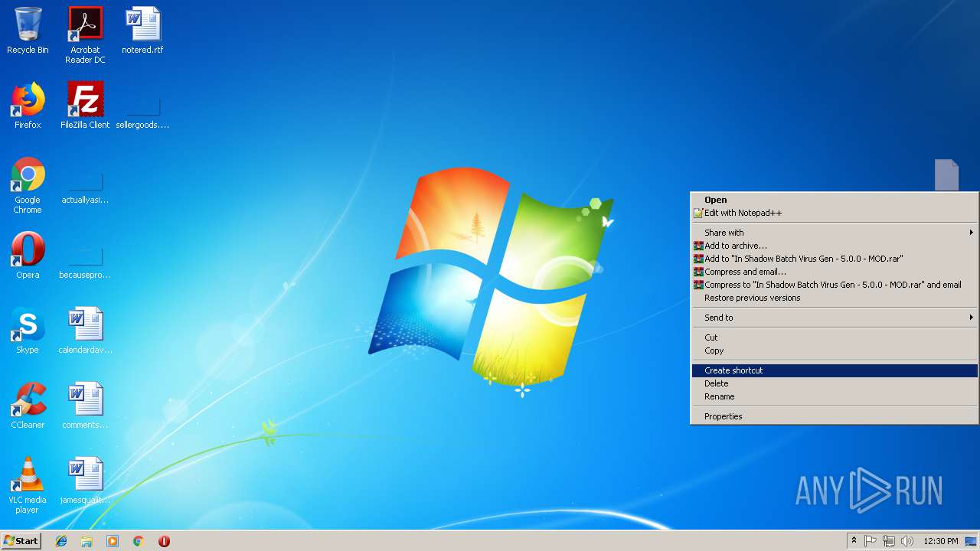980x551 pixels.
Task: Select the FileZilla Client shortcut
Action: [x=85, y=106]
